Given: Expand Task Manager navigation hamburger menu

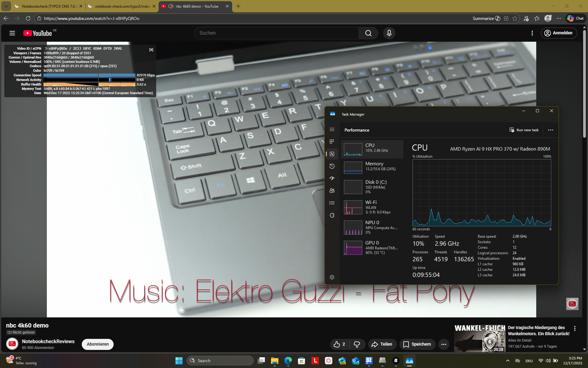Looking at the screenshot, I should (332, 130).
